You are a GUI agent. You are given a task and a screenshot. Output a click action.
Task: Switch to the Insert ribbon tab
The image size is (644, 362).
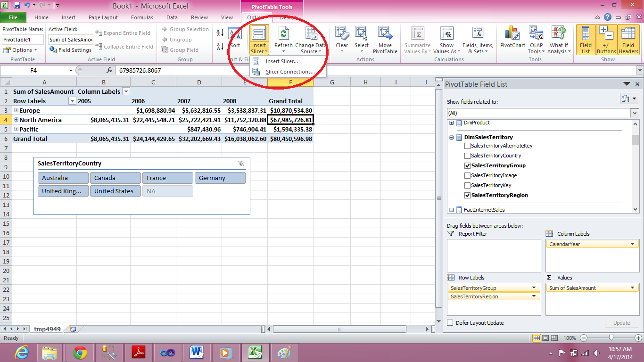(x=68, y=17)
